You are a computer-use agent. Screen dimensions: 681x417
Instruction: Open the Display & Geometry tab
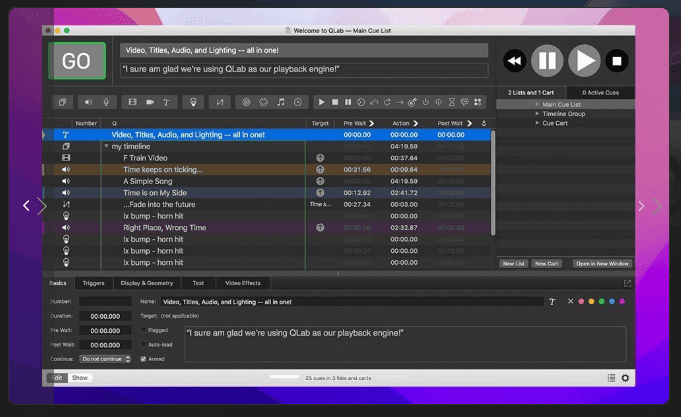147,283
